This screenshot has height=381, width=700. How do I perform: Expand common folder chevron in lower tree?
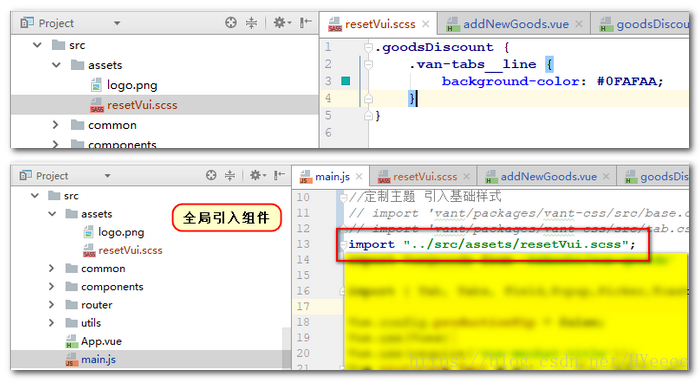click(51, 268)
